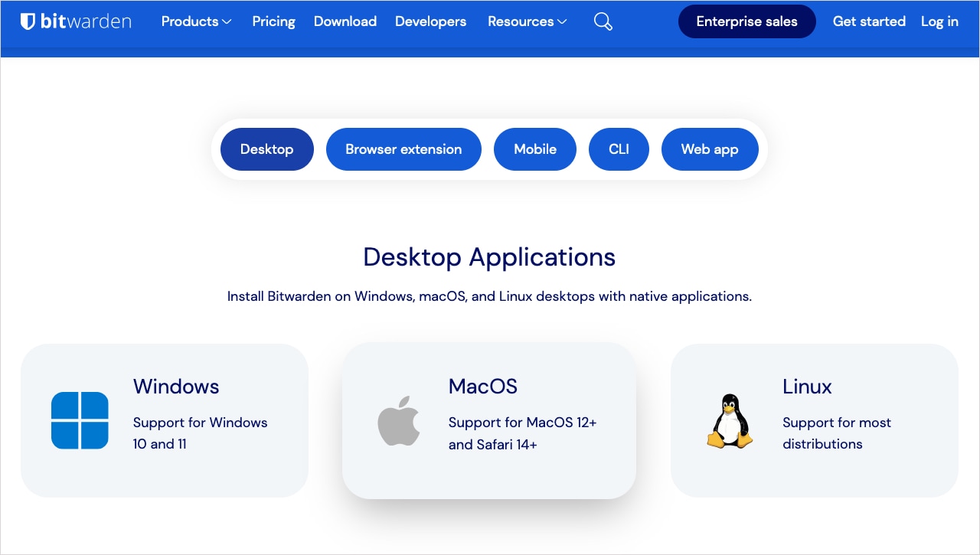This screenshot has height=555, width=980.
Task: Click the Get started link
Action: click(x=869, y=21)
